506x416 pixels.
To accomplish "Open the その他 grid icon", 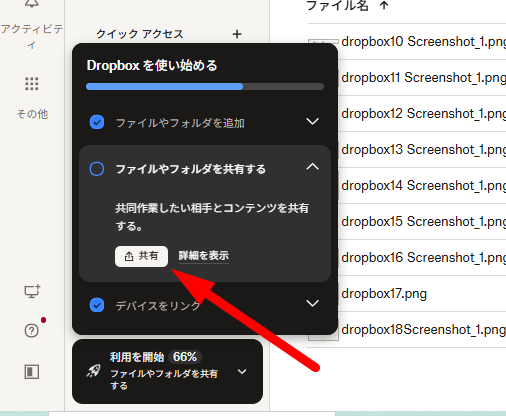I will (32, 84).
